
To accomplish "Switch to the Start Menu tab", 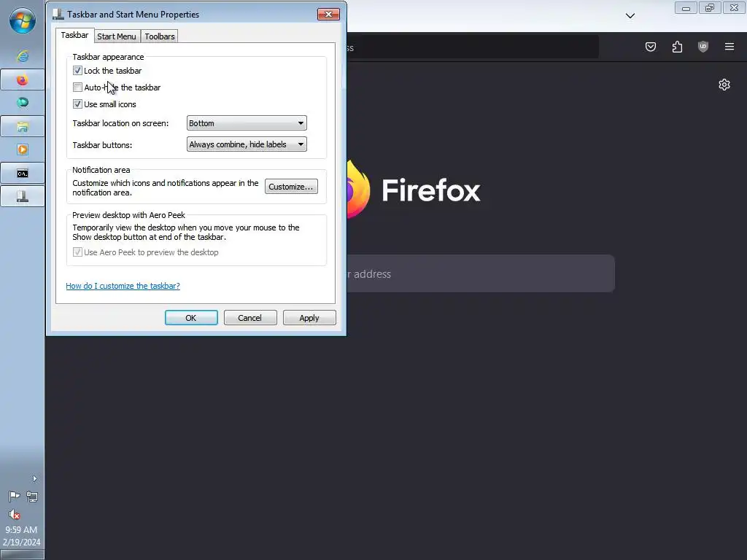I will coord(117,36).
